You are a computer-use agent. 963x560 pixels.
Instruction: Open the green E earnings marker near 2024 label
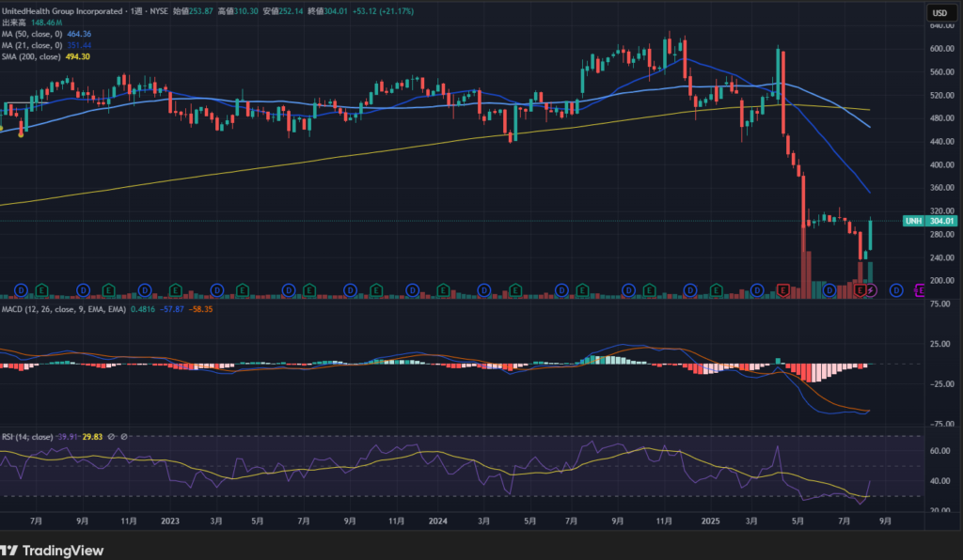(x=443, y=290)
